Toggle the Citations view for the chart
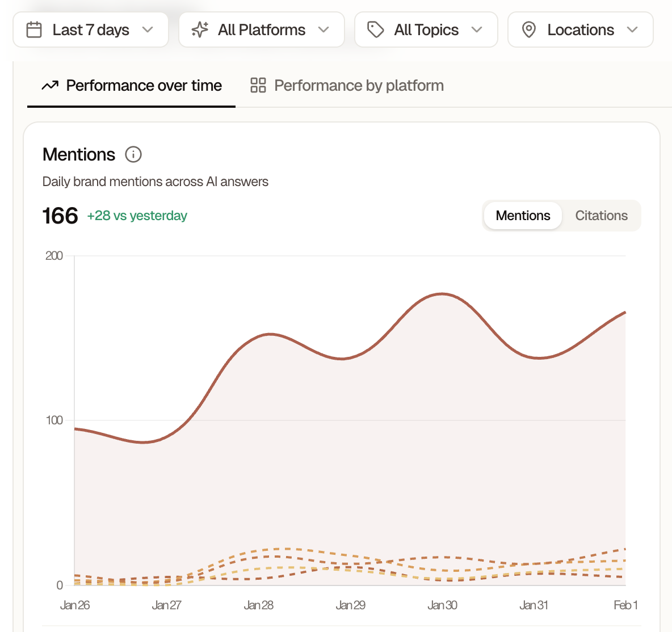The height and width of the screenshot is (632, 672). pyautogui.click(x=601, y=216)
